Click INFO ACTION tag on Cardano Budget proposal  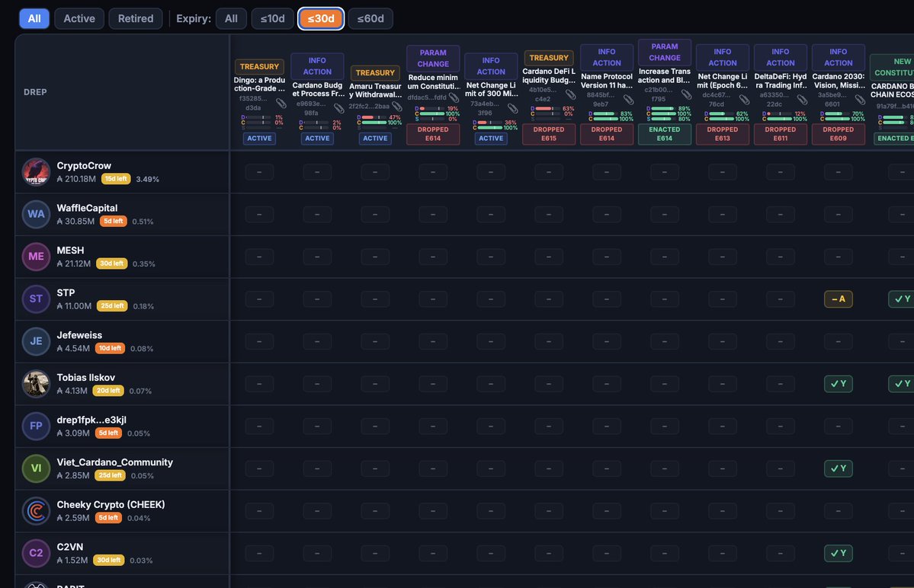coord(317,66)
